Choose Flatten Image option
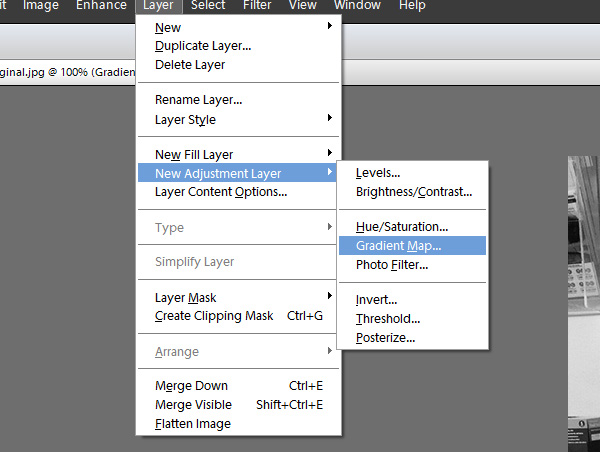The image size is (600, 452). coord(238,424)
